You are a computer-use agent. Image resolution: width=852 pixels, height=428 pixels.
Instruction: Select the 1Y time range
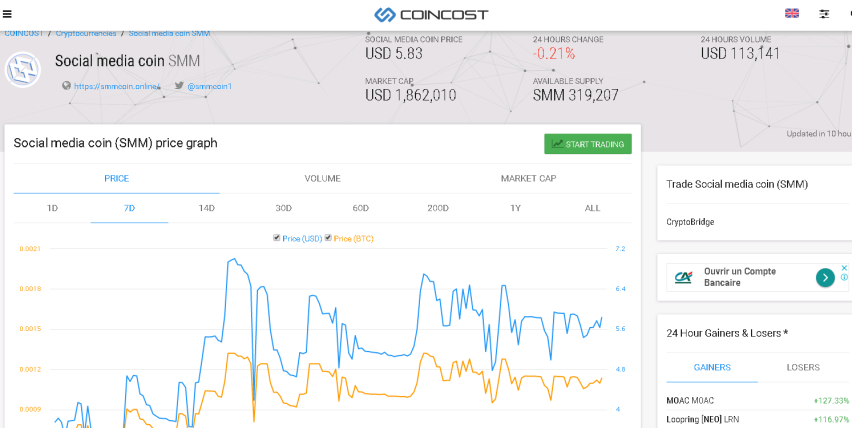pos(516,208)
